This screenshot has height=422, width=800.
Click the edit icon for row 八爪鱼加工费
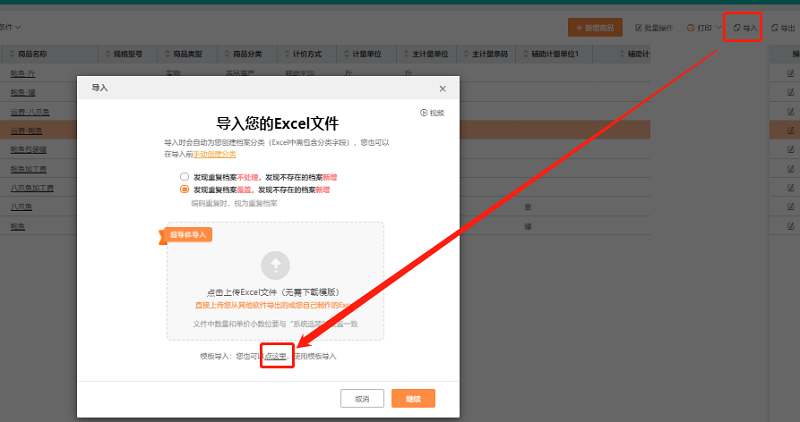791,188
